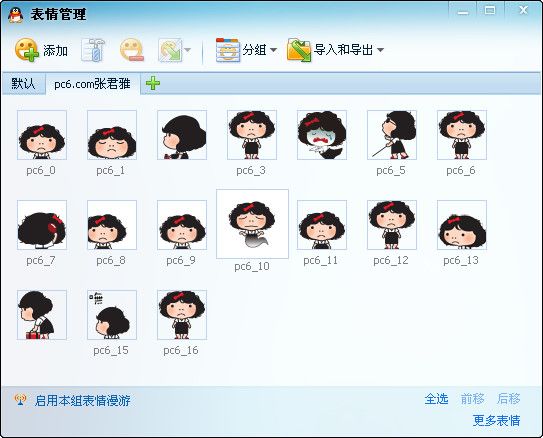This screenshot has width=543, height=438.
Task: Click the 导入和导出 folder icon
Action: (x=299, y=50)
